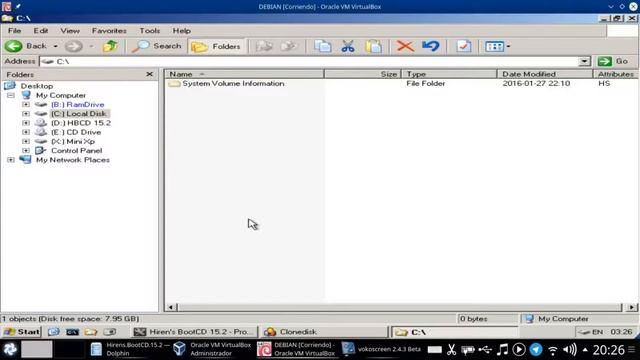Screen dimensions: 640x360
Task: Go up one folder level
Action: [110, 46]
